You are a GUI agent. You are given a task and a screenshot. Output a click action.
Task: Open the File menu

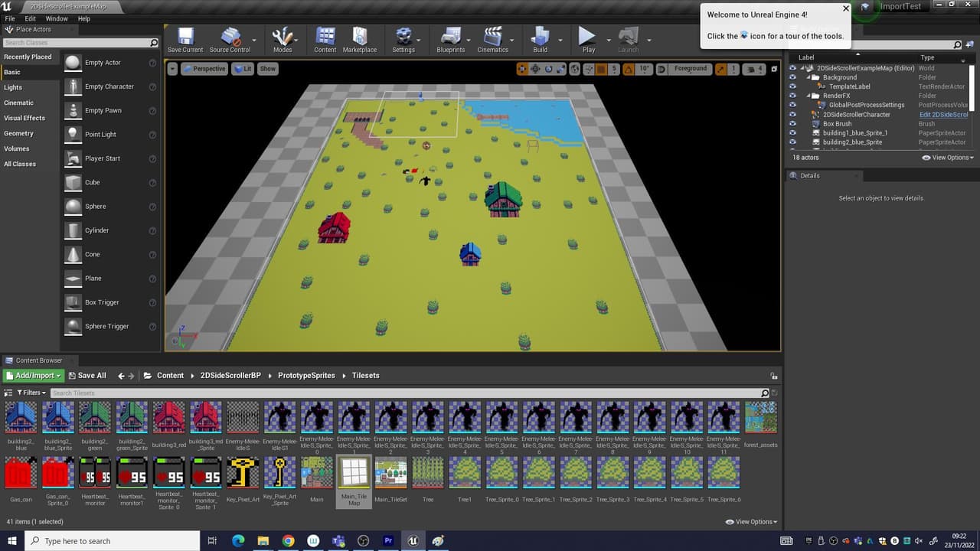tap(10, 18)
